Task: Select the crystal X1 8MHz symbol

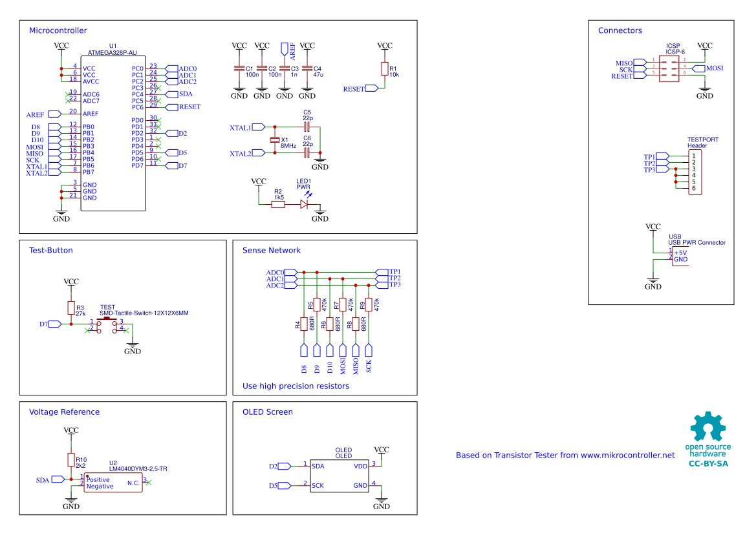Action: (x=275, y=140)
